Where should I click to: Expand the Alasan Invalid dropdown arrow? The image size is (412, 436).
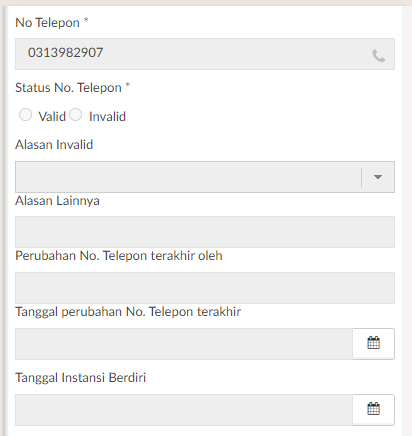pos(378,177)
